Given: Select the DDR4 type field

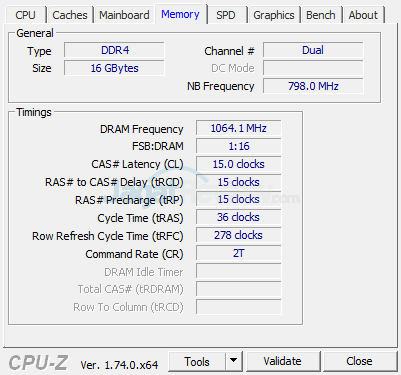Looking at the screenshot, I should tap(114, 50).
